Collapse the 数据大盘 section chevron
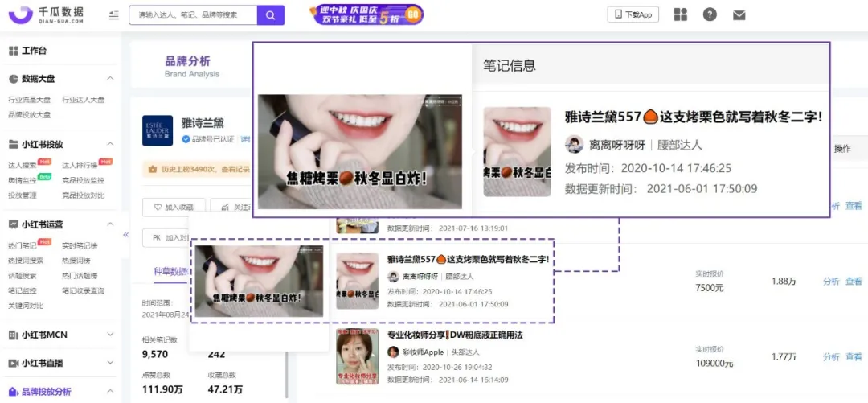This screenshot has width=868, height=403. pyautogui.click(x=110, y=79)
